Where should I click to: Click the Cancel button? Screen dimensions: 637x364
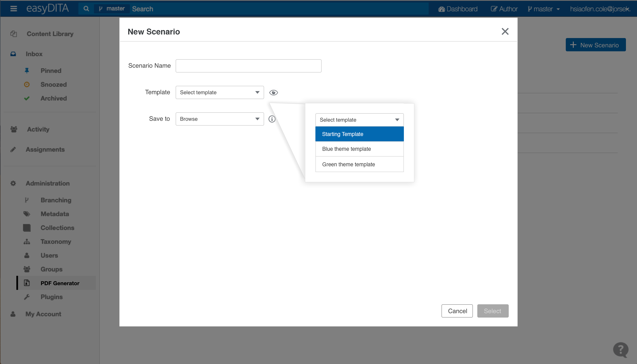[457, 311]
